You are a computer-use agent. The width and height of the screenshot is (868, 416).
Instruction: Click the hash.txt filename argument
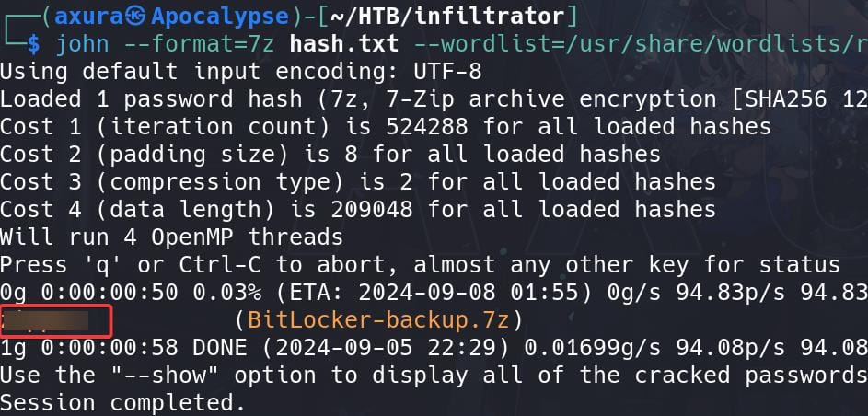(x=343, y=44)
